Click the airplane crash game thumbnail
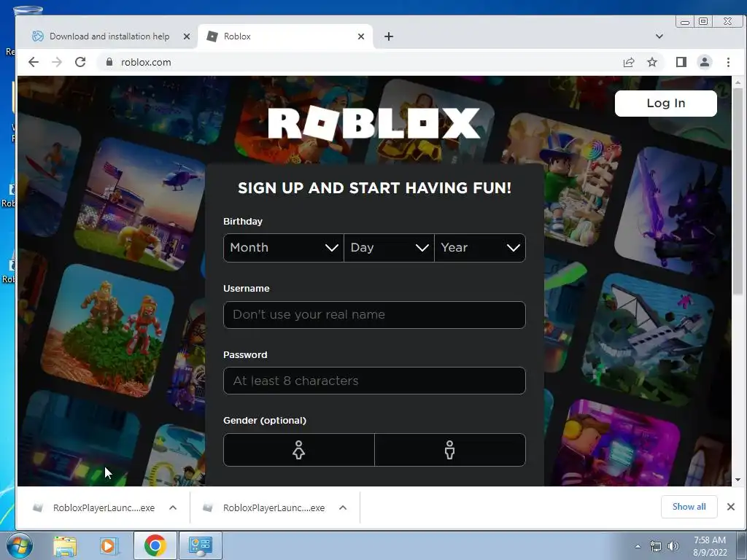This screenshot has width=747, height=560. click(648, 340)
